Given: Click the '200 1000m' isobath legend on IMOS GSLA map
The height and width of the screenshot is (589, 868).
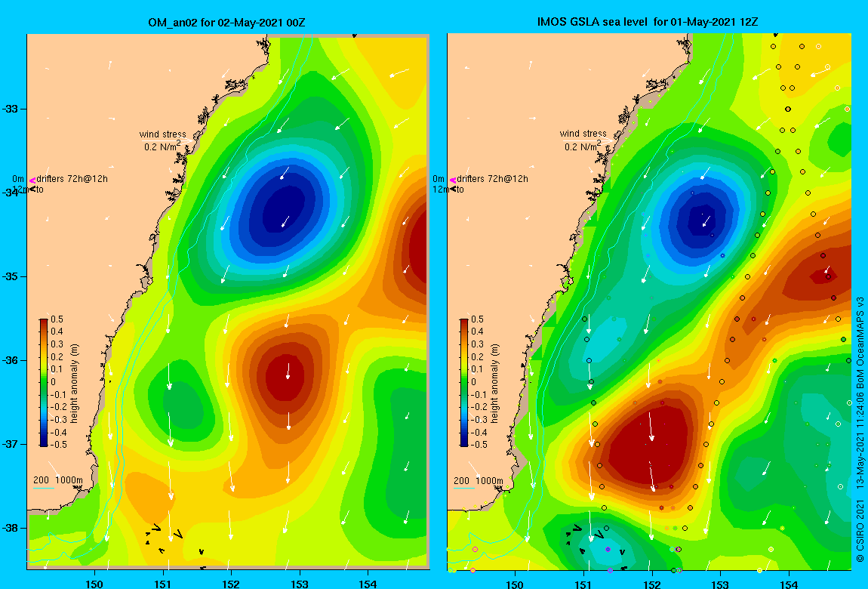Looking at the screenshot, I should pos(479,480).
